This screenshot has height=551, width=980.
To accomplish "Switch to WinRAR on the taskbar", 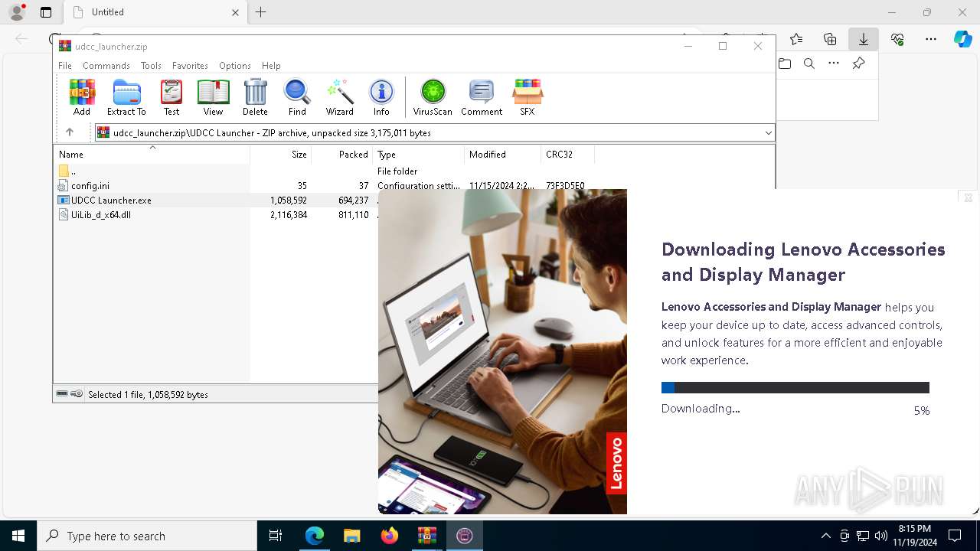I will (x=426, y=536).
